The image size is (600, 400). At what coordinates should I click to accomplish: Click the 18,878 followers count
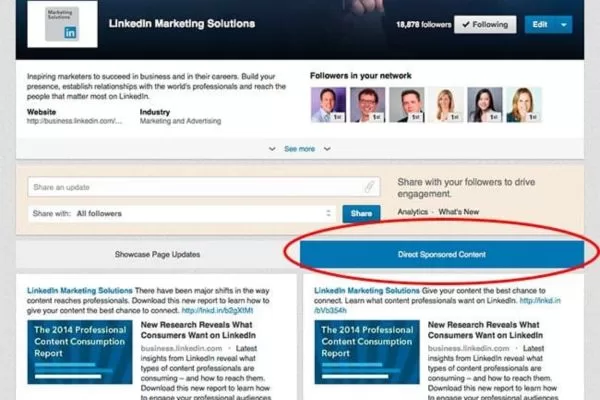pos(424,24)
